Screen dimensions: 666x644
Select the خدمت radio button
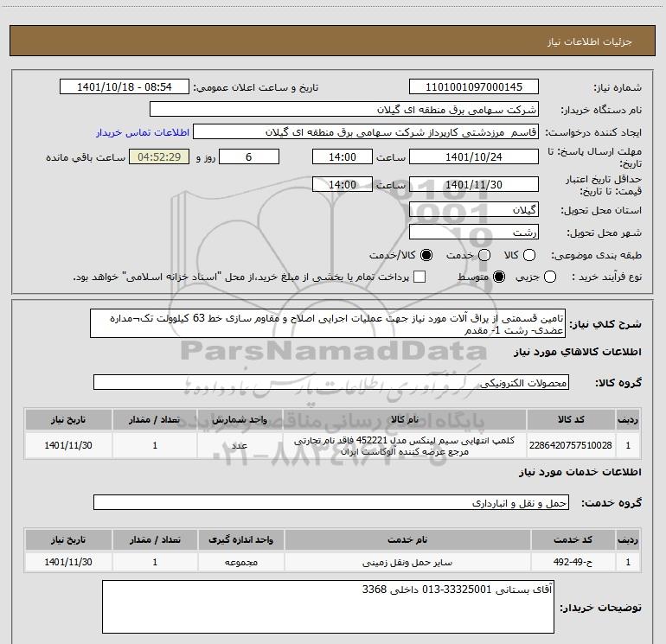pos(484,255)
